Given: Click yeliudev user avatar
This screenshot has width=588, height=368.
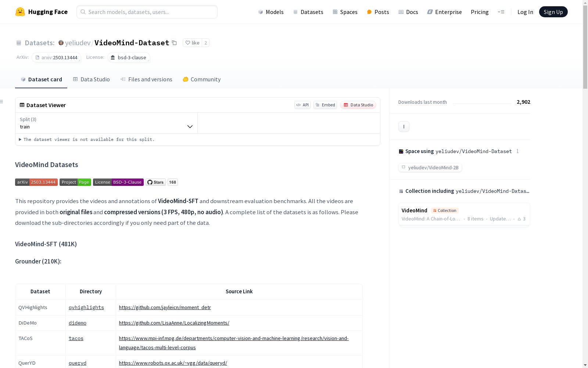Looking at the screenshot, I should [x=61, y=43].
